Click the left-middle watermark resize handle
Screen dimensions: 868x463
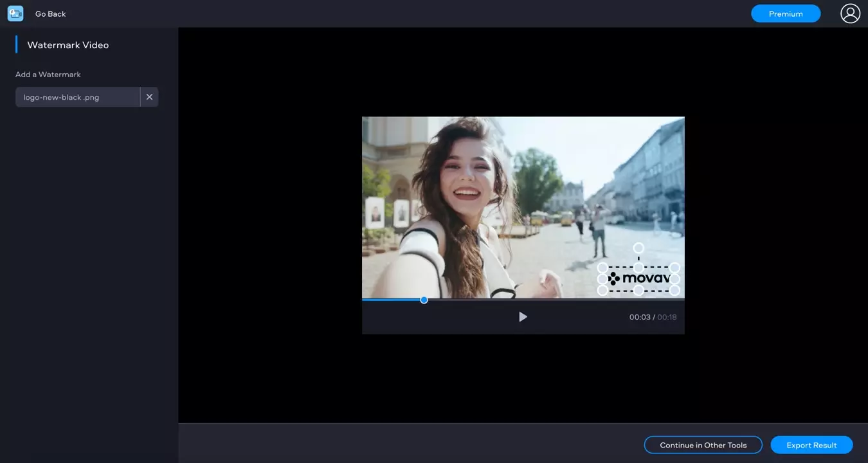[602, 279]
